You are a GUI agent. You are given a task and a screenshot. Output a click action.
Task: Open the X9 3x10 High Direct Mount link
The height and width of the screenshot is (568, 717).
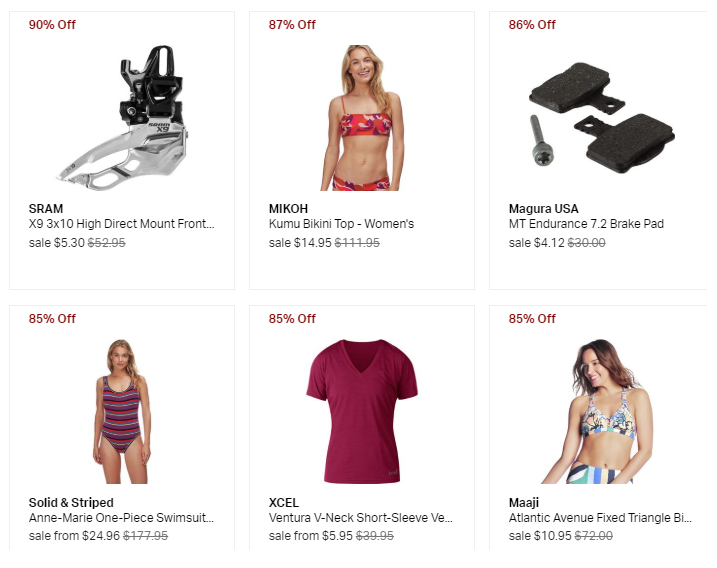click(x=122, y=224)
